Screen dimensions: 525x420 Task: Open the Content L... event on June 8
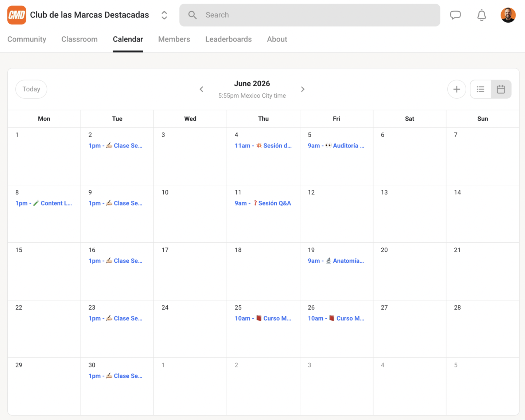(x=44, y=203)
